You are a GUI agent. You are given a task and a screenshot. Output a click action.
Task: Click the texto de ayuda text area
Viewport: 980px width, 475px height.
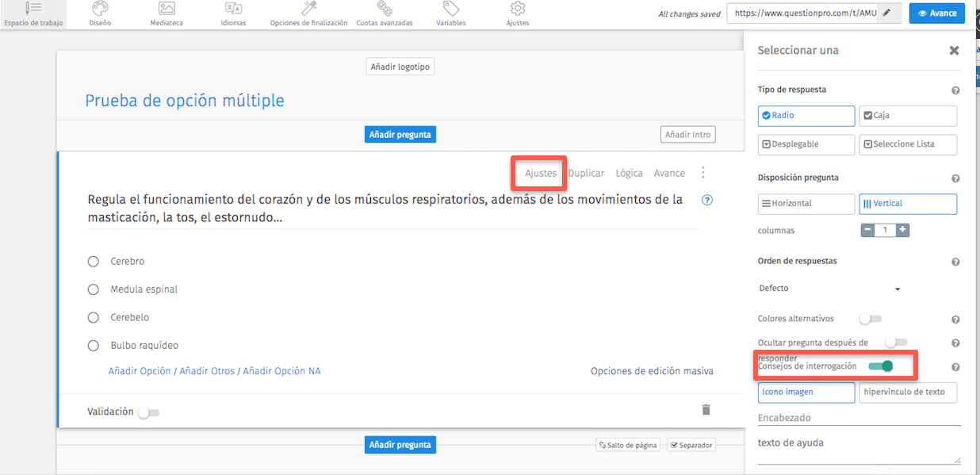(859, 449)
